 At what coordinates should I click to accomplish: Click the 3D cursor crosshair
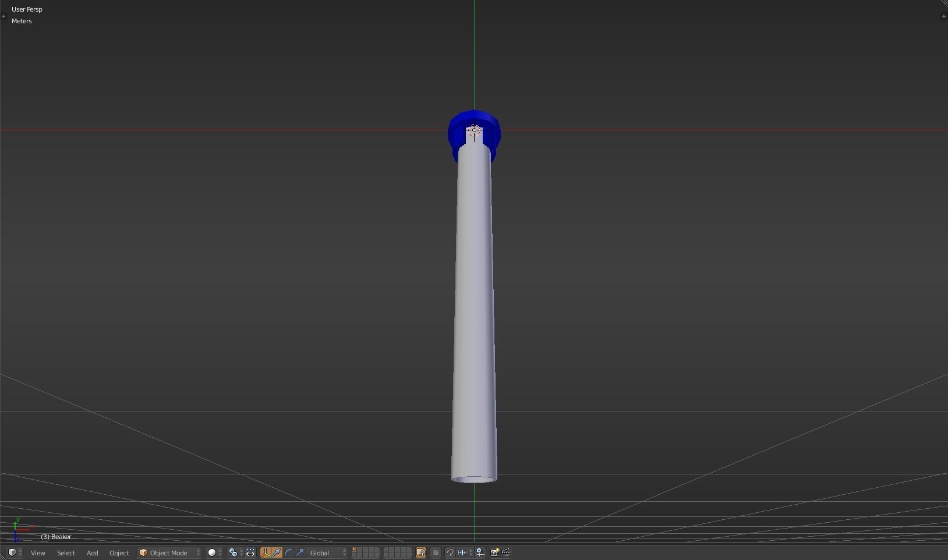[474, 130]
